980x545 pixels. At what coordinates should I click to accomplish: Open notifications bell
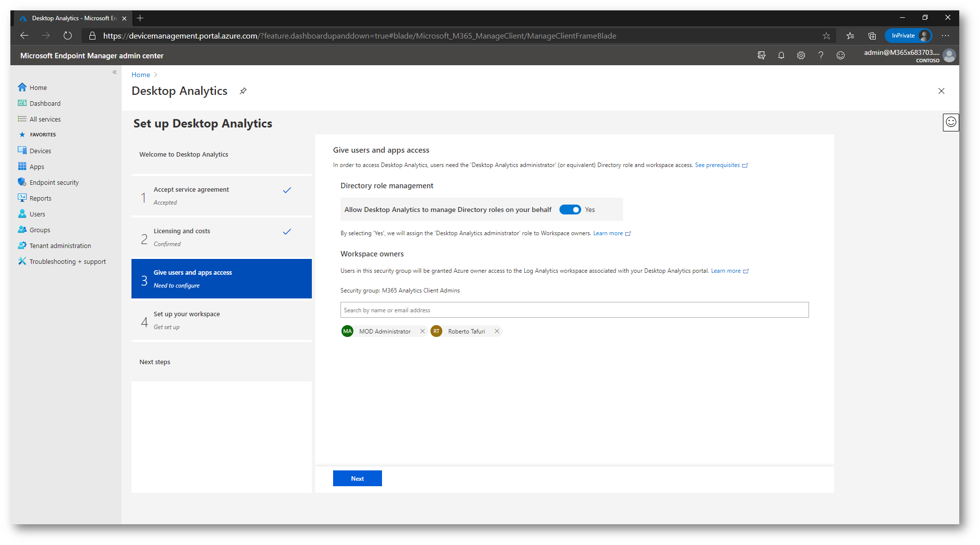coord(781,55)
